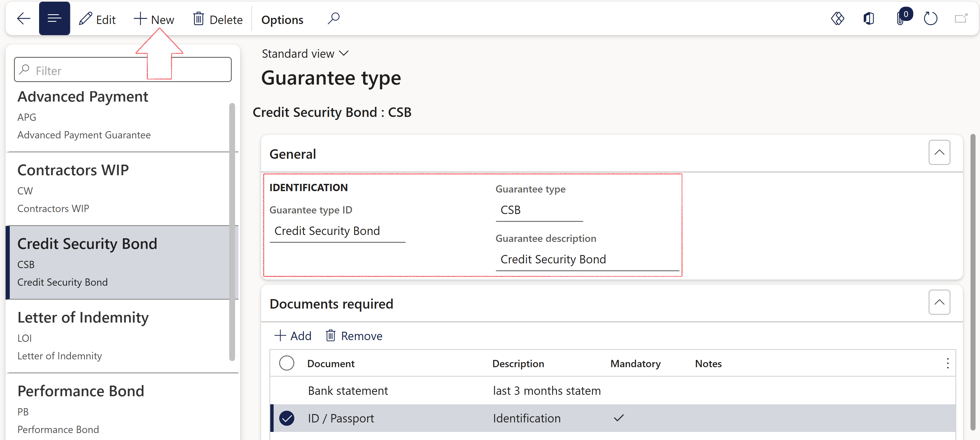Click the search magnifier in toolbar
Image resolution: width=980 pixels, height=440 pixels.
(333, 18)
